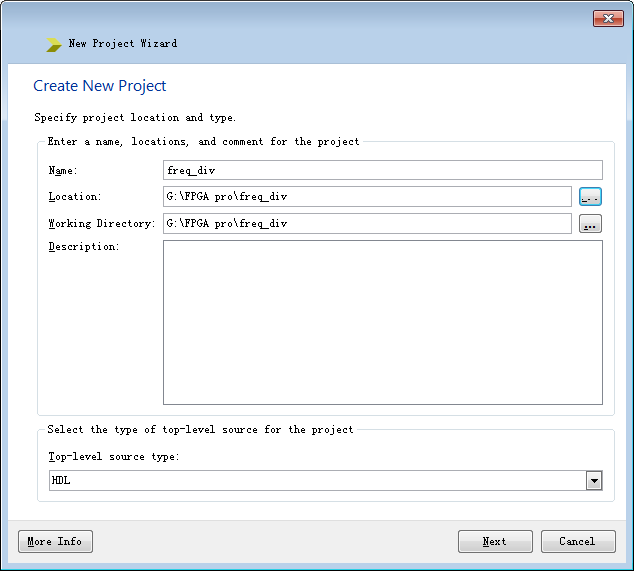The width and height of the screenshot is (634, 571).
Task: Click the Top-level source type label
Action: pyautogui.click(x=114, y=457)
